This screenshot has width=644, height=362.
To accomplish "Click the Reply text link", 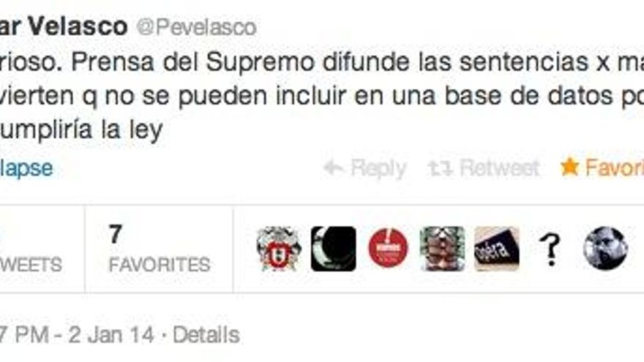I will (x=378, y=168).
